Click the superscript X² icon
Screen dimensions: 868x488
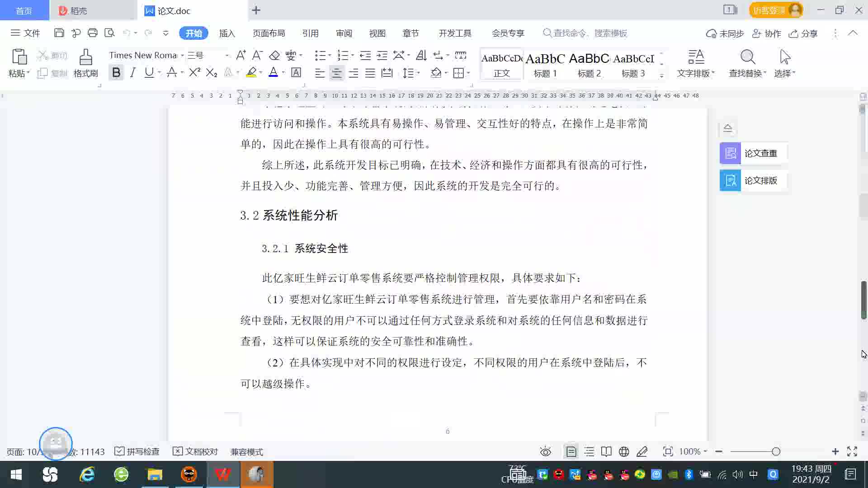tap(194, 72)
